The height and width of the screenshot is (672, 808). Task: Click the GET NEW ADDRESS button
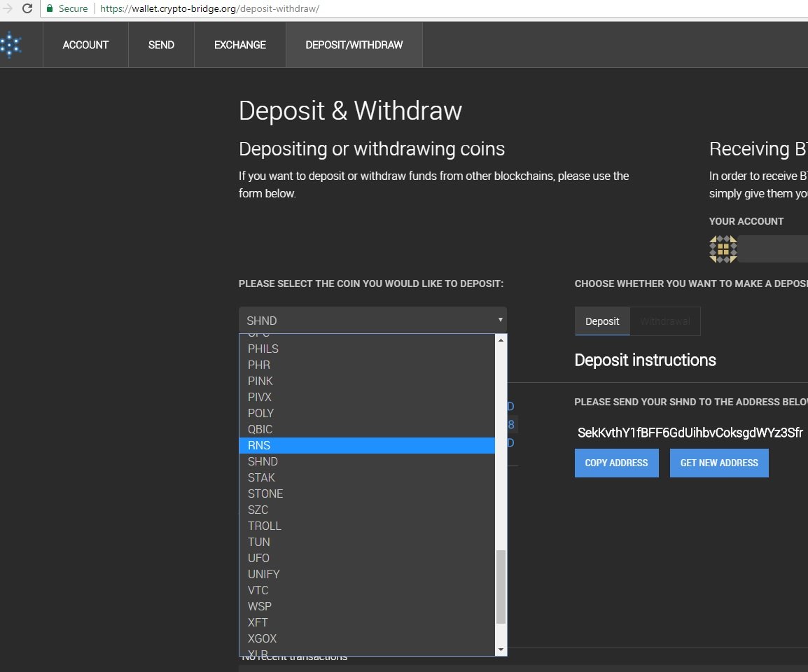(x=719, y=463)
